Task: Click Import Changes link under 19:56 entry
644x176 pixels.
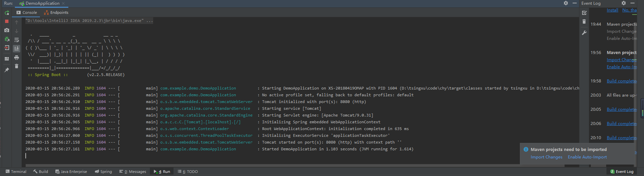Action: coord(622,60)
